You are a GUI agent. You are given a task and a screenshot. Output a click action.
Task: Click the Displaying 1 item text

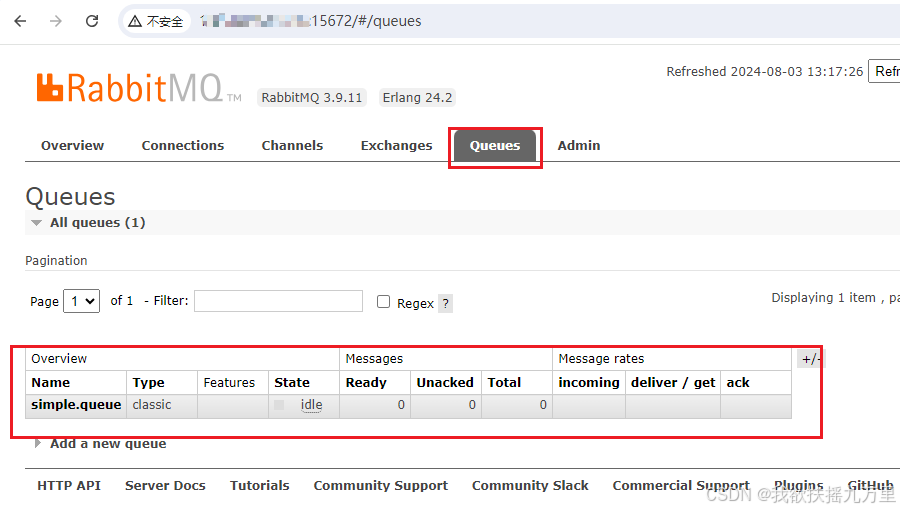pyautogui.click(x=824, y=298)
